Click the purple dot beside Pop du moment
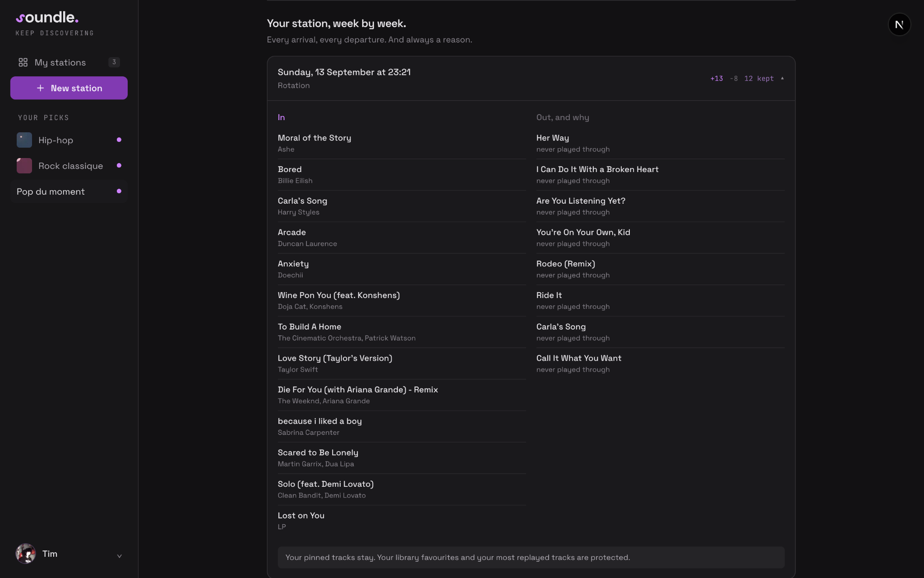The image size is (924, 578). click(x=119, y=191)
